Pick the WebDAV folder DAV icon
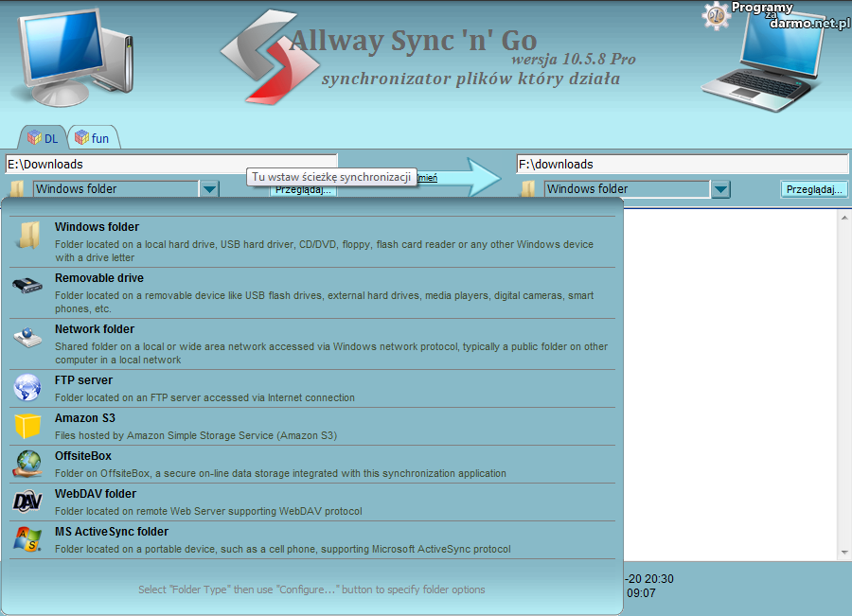Screen dimensions: 852x616 tap(27, 501)
